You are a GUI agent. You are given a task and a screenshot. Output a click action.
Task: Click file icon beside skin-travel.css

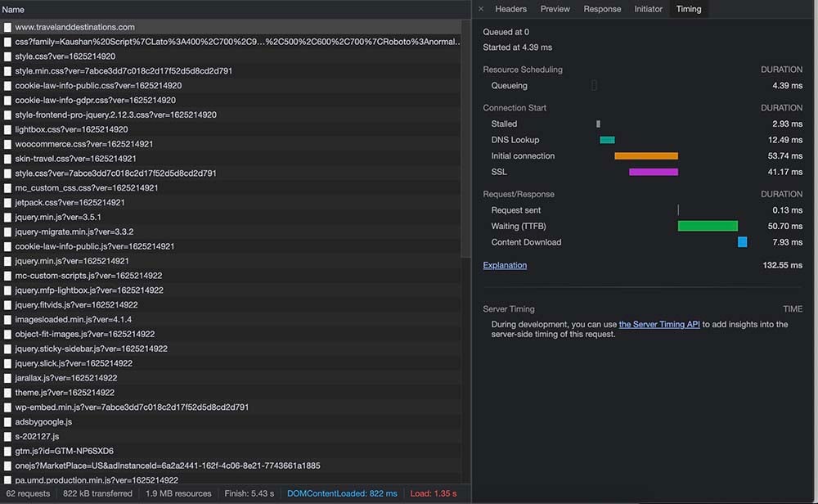[x=7, y=159]
